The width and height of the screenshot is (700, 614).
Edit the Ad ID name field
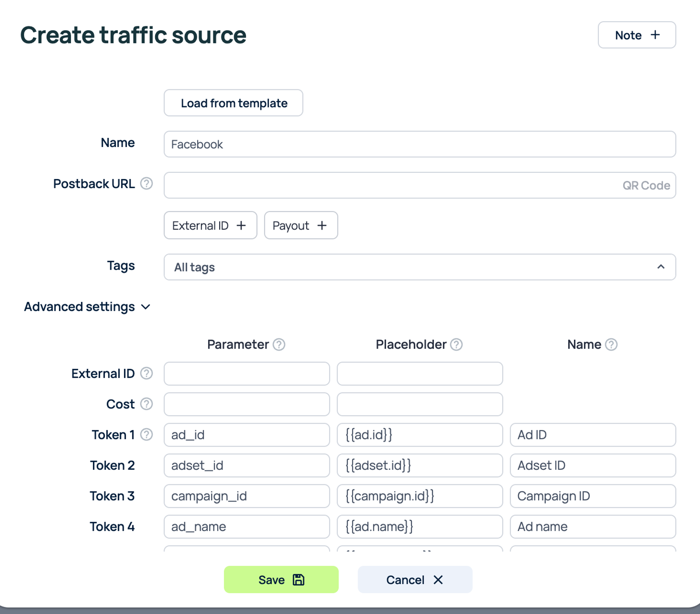click(x=593, y=435)
